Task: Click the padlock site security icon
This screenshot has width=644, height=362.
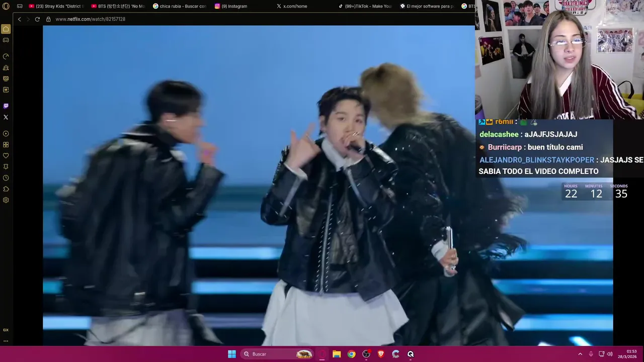Action: coord(48,19)
